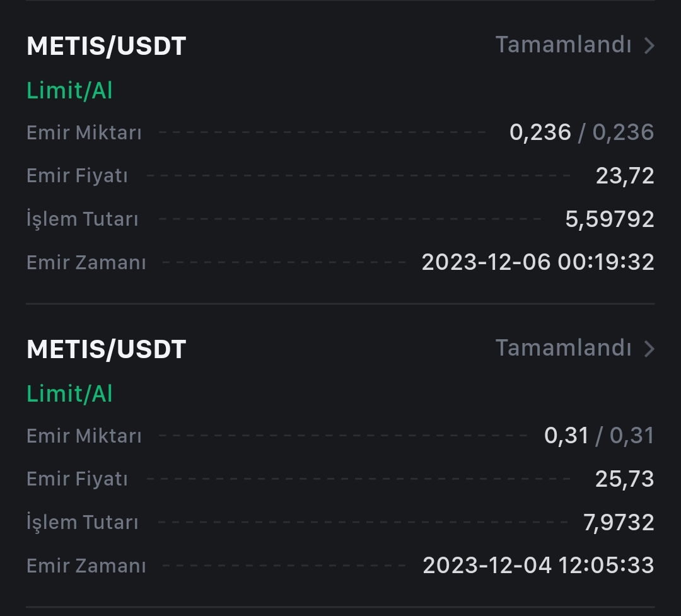Select the second METIS/USDT pair title
681x616 pixels.
point(107,349)
